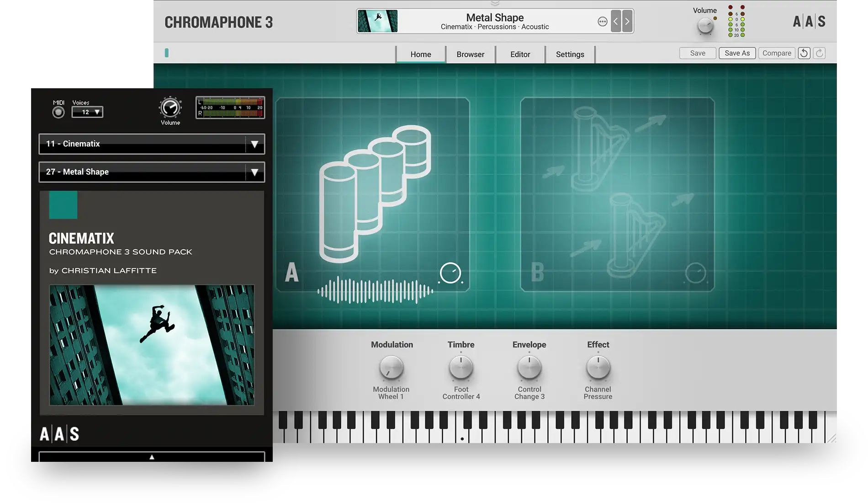Viewport: 868px width, 503px height.
Task: Open the 27 - Metal Shape preset dropdown
Action: [x=151, y=172]
